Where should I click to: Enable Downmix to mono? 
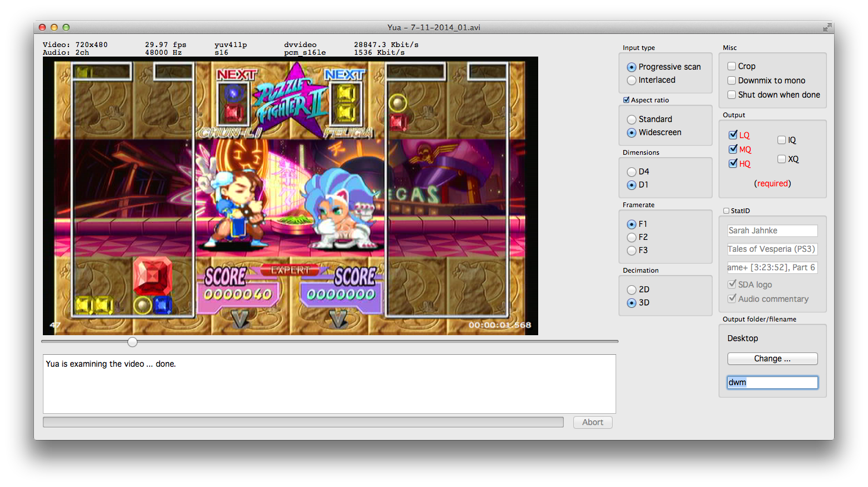(x=732, y=80)
